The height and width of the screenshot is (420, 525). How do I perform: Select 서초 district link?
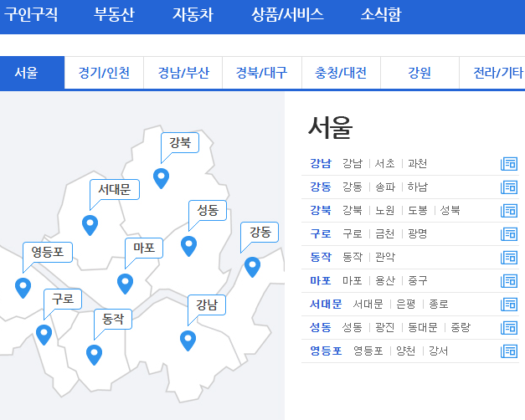point(384,164)
